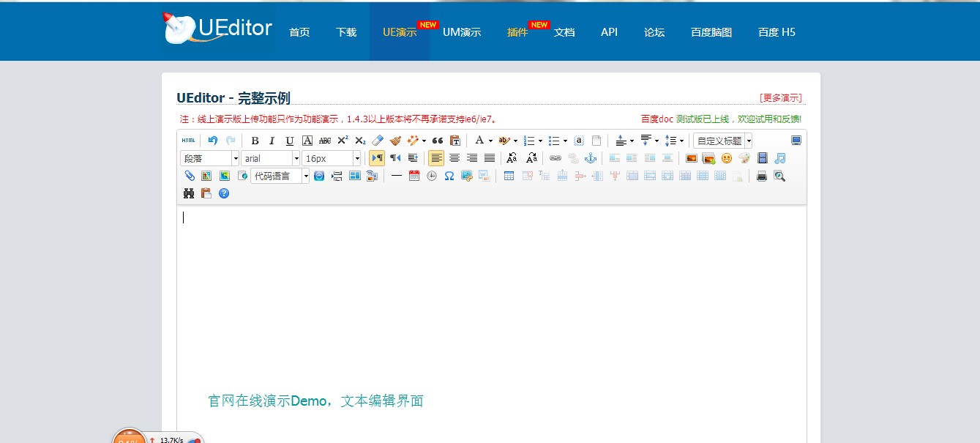Insert a special character (Omega icon)

(x=448, y=176)
